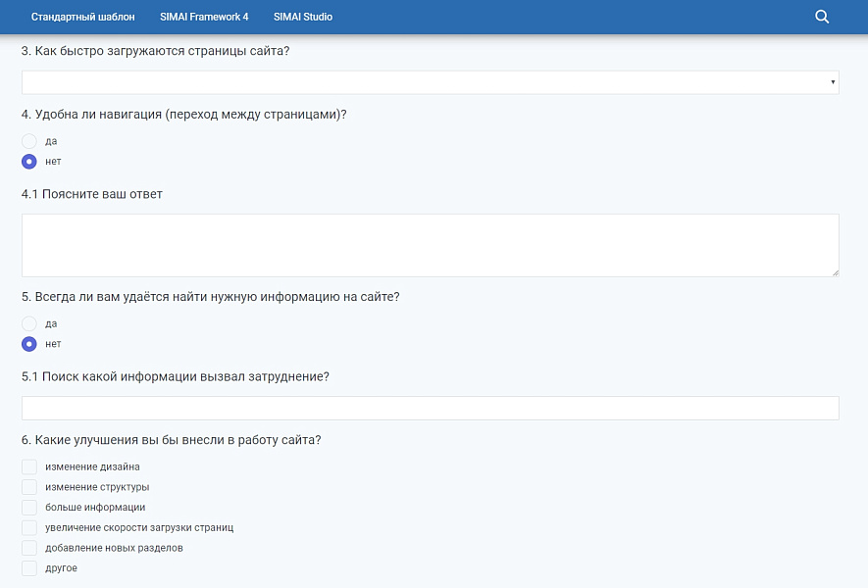Viewport: 868px width, 588px height.
Task: Click the 'больше информации' option label
Action: 95,508
